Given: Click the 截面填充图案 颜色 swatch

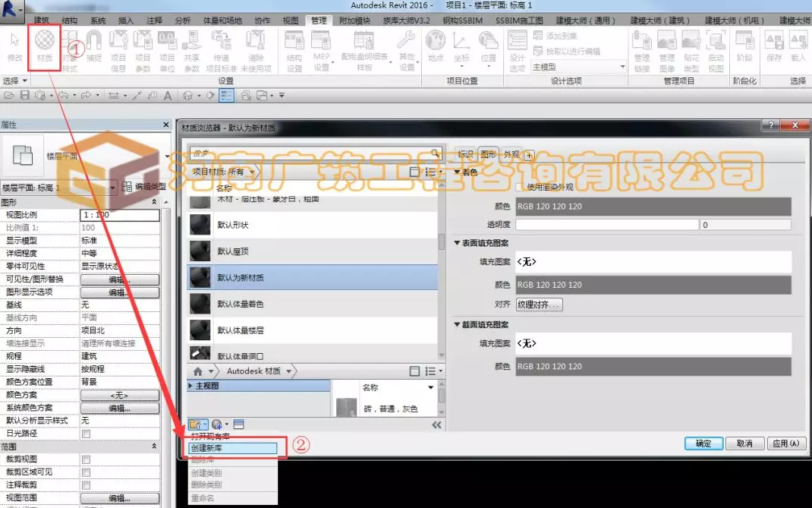Looking at the screenshot, I should 653,366.
